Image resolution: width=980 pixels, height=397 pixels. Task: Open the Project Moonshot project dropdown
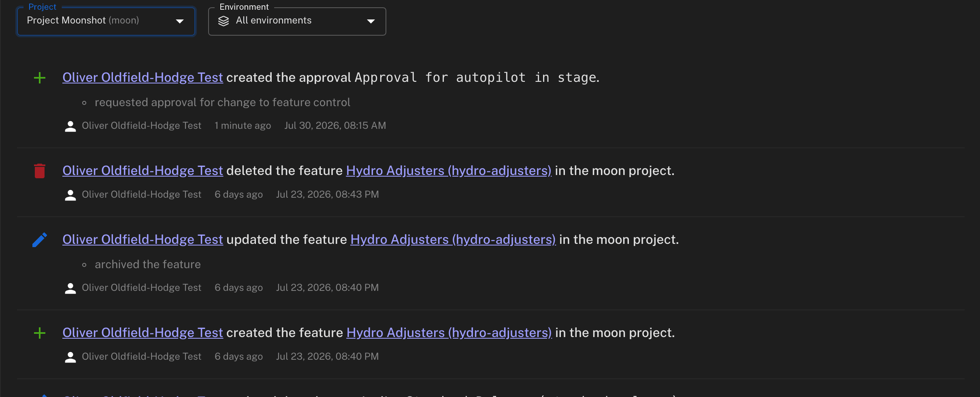(106, 21)
